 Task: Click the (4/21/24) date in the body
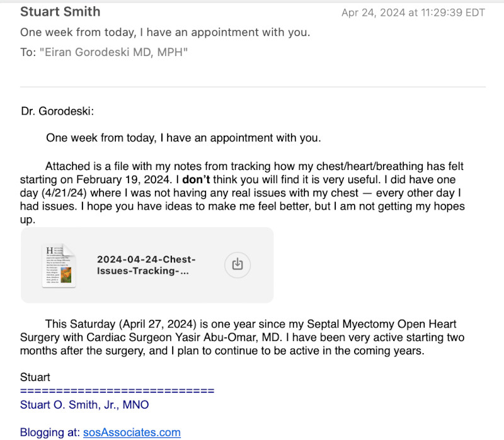[71, 193]
